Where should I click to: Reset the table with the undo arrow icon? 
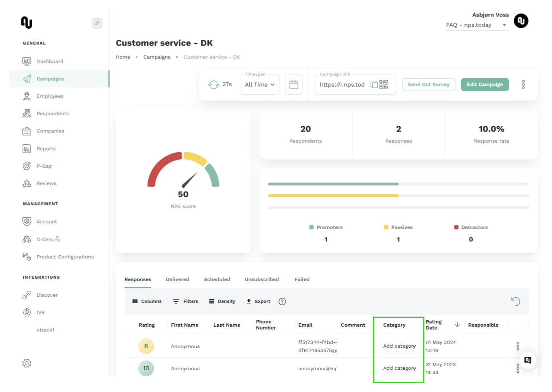coord(515,301)
